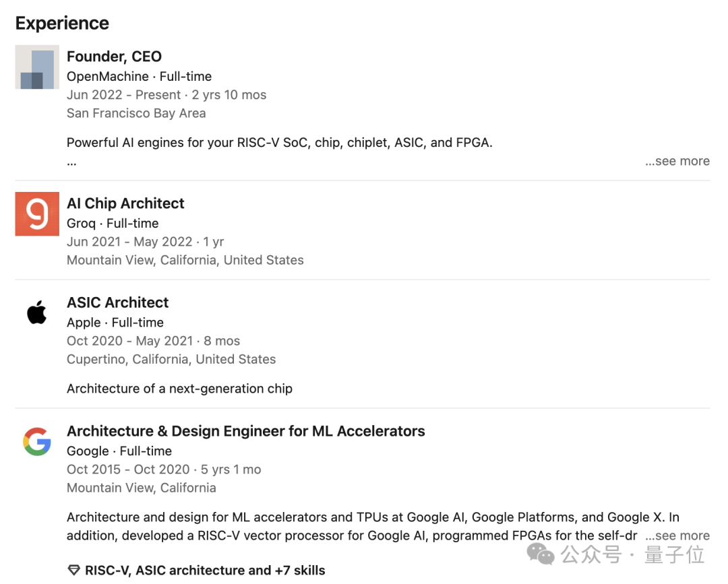Open Architecture & Design Engineer for ML Accelerators
This screenshot has width=728, height=584.
coord(245,431)
